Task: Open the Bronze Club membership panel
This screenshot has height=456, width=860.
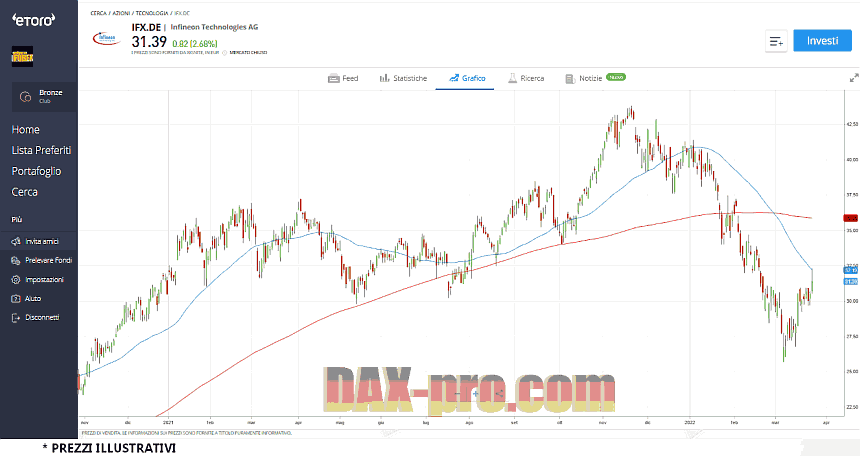Action: (x=44, y=97)
